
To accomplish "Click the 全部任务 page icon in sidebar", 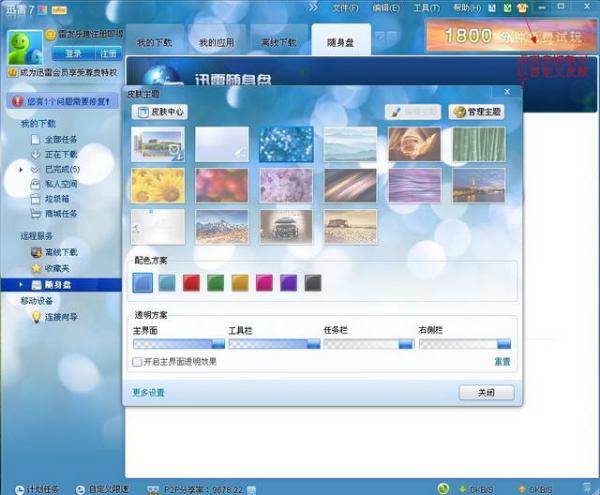I will [35, 139].
